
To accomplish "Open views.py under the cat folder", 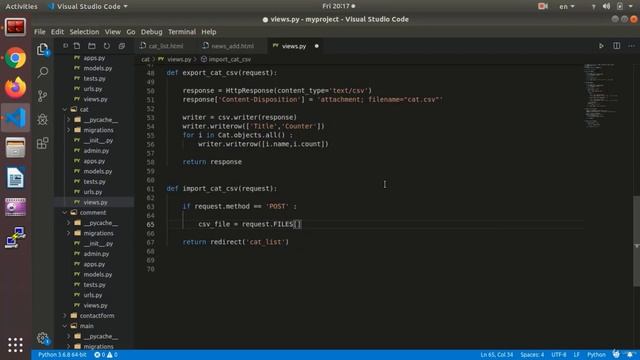I will (x=96, y=202).
